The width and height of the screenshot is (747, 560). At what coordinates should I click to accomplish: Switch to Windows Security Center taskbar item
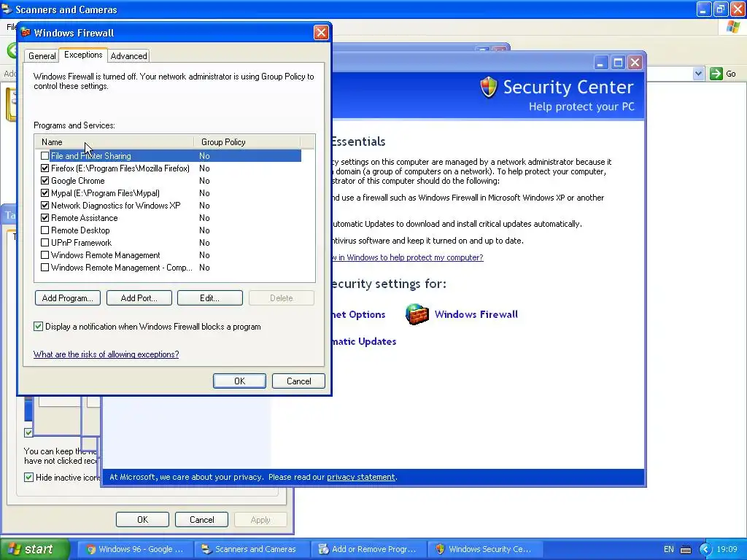[484, 549]
